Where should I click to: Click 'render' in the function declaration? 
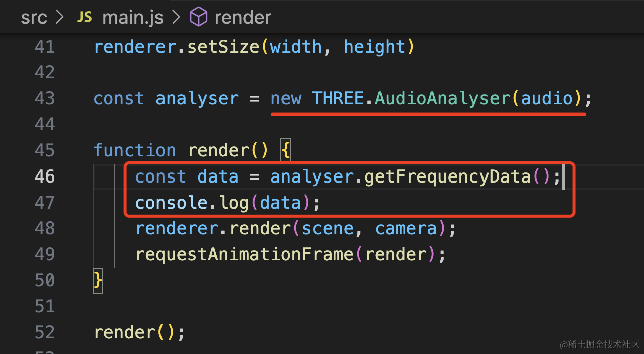click(218, 150)
